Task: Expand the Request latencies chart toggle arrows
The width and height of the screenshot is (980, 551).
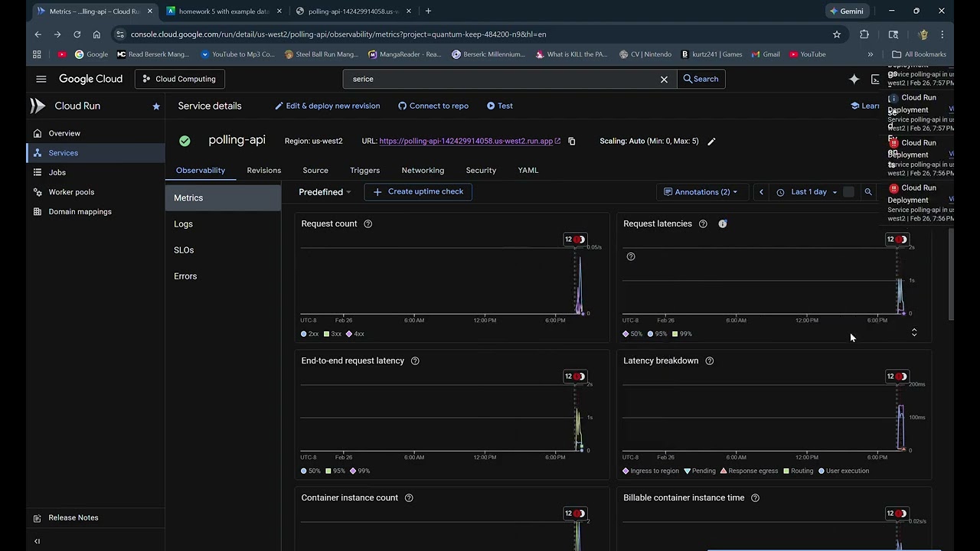Action: (x=914, y=332)
